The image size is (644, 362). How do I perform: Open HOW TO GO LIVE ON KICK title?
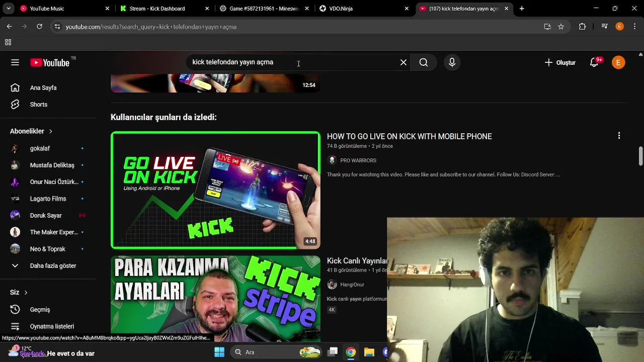(409, 136)
